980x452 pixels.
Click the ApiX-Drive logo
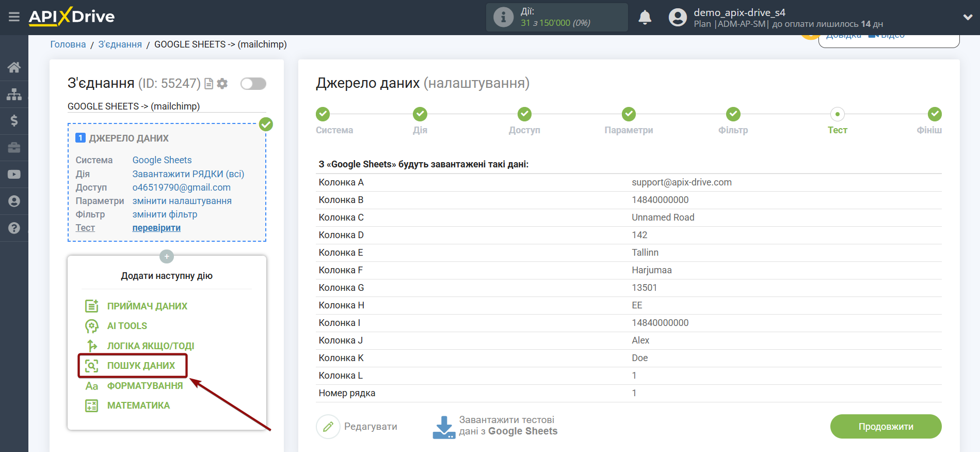tap(72, 17)
